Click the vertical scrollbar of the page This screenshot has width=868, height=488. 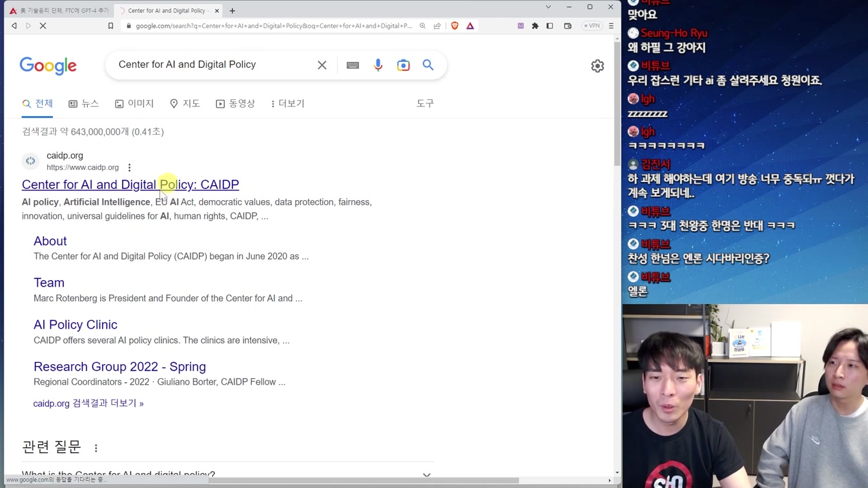click(617, 103)
